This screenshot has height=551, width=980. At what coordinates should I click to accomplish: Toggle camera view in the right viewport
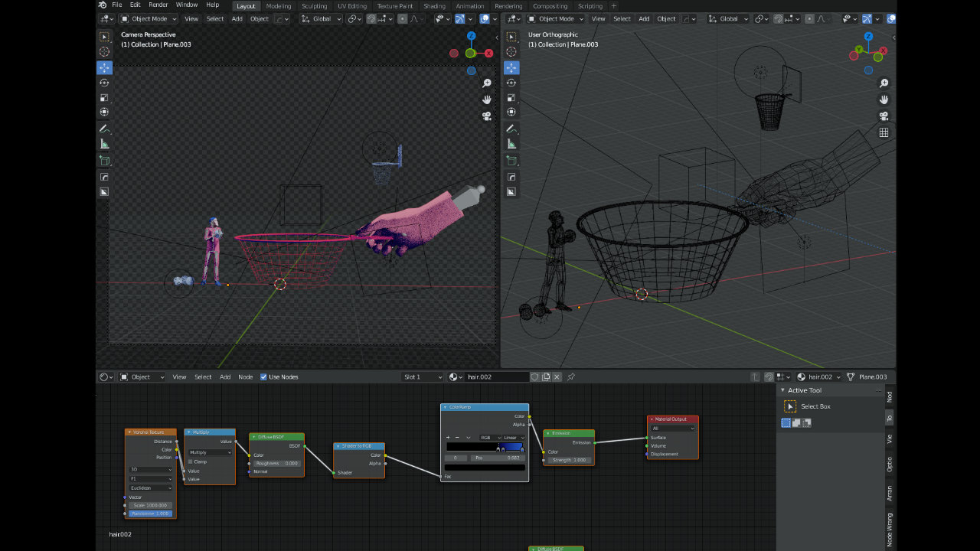pyautogui.click(x=884, y=116)
